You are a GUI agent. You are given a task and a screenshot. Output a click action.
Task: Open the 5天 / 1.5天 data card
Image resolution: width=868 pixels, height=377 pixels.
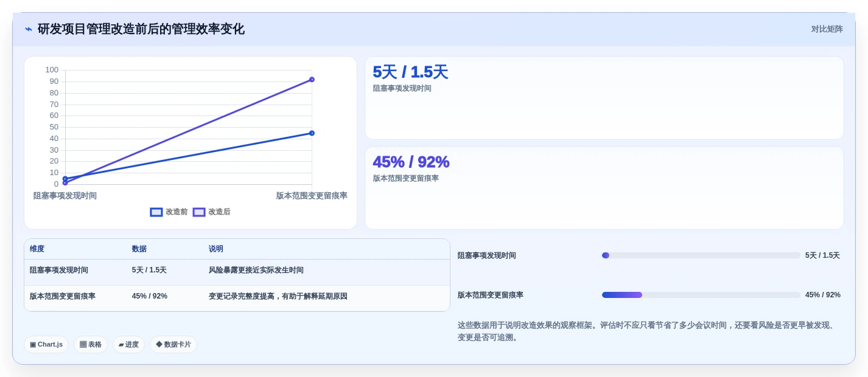[604, 98]
